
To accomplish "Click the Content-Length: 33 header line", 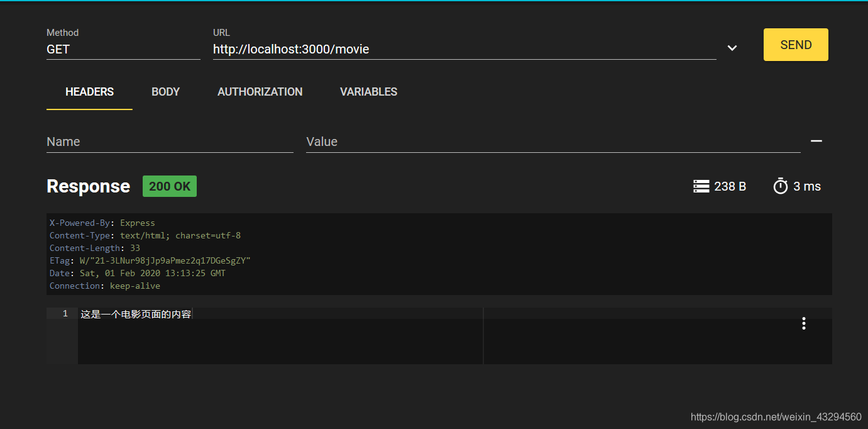I will point(95,248).
